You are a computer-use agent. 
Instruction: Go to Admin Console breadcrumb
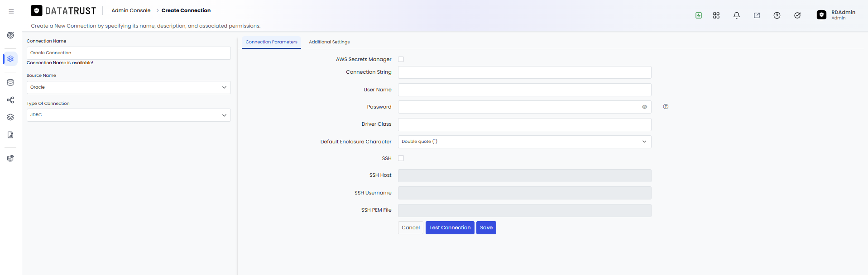[x=131, y=10]
